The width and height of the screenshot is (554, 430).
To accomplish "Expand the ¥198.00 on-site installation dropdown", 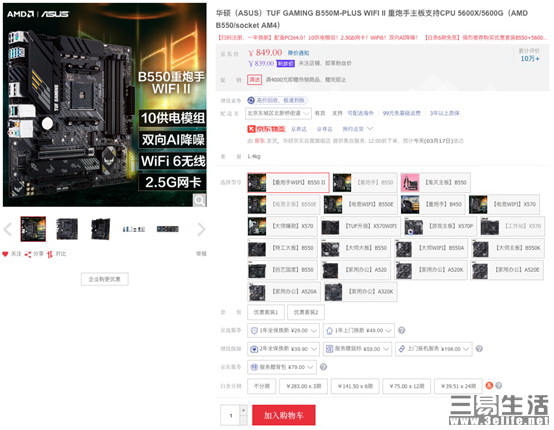I will (434, 349).
